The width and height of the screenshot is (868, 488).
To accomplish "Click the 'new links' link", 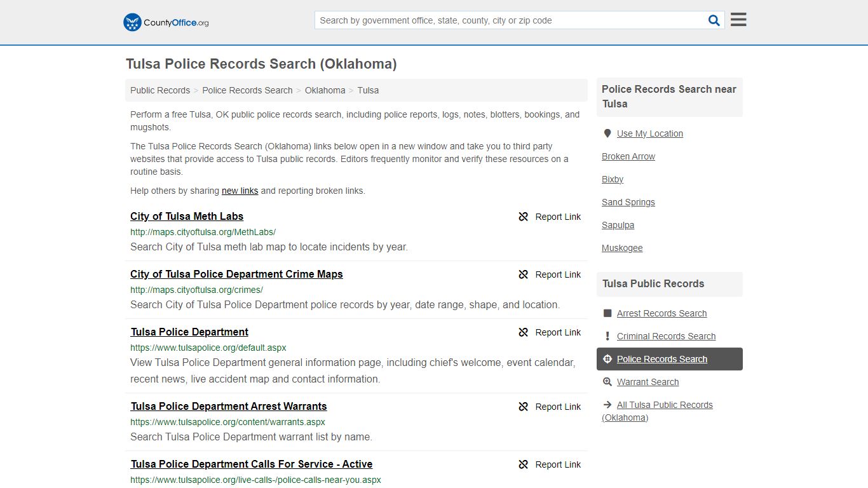I will (240, 191).
